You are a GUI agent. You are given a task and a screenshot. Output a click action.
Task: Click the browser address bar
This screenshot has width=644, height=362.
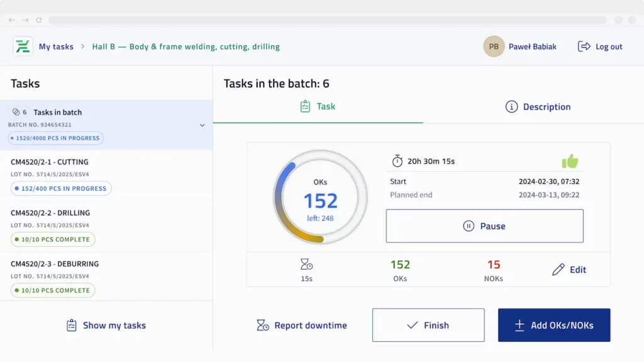pos(327,20)
